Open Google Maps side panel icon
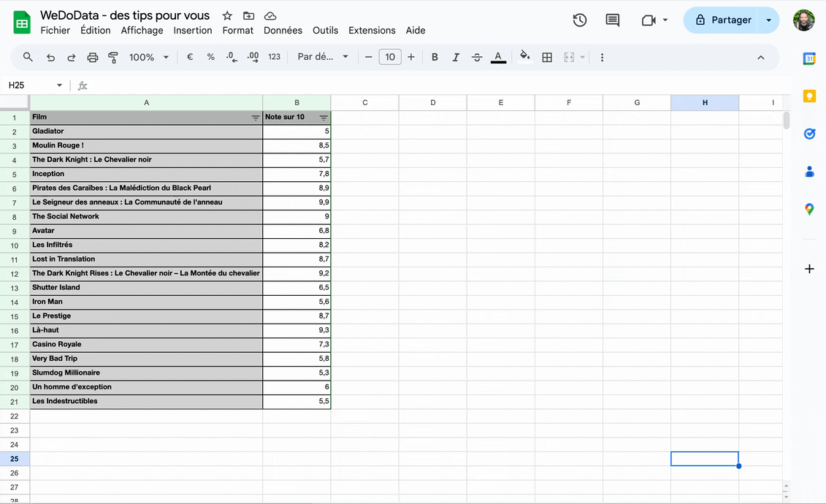The width and height of the screenshot is (826, 504). coord(809,209)
